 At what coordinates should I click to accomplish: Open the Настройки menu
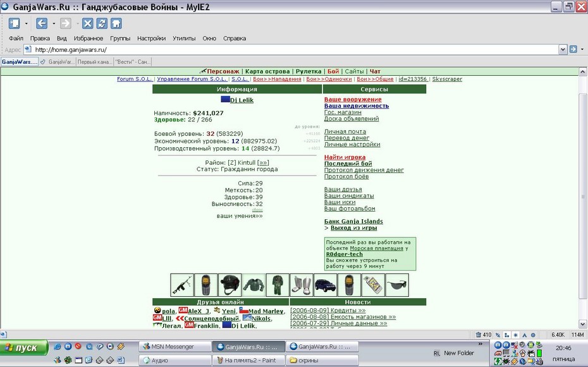coord(151,38)
